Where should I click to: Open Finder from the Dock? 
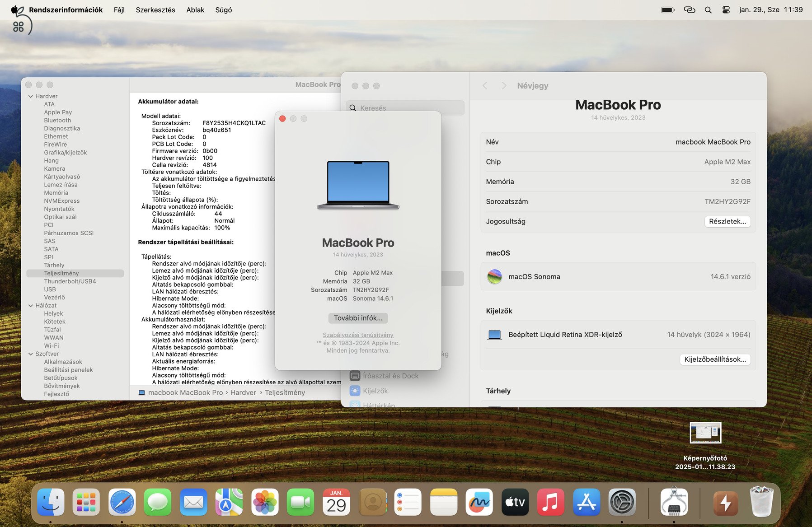pyautogui.click(x=51, y=502)
